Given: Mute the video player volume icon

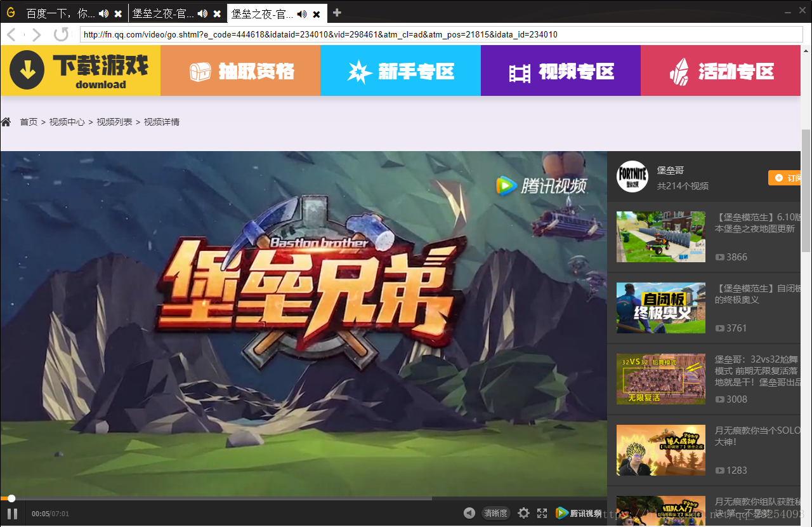Looking at the screenshot, I should tap(469, 513).
